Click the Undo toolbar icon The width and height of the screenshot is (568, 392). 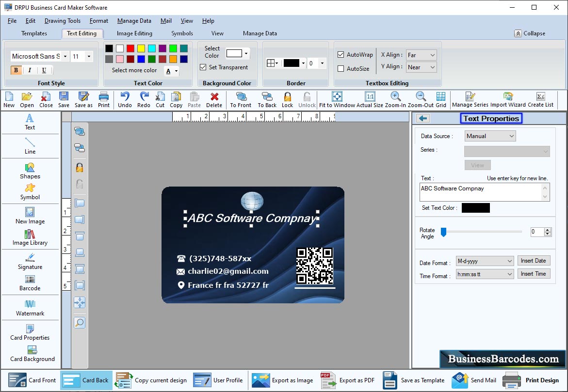125,100
